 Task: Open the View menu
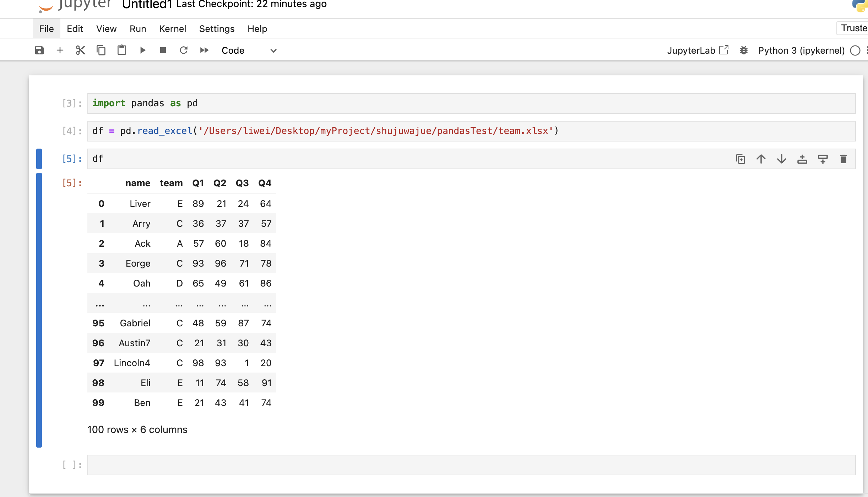pos(106,28)
